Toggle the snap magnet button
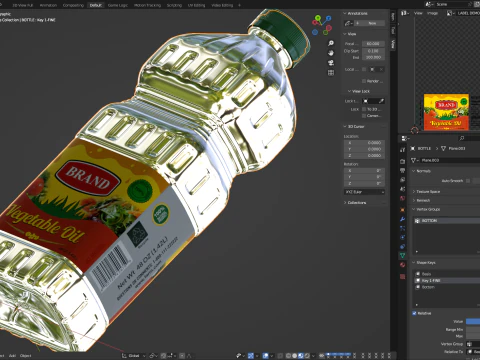Image resolution: width=480 pixels, height=360 pixels. 163,356
